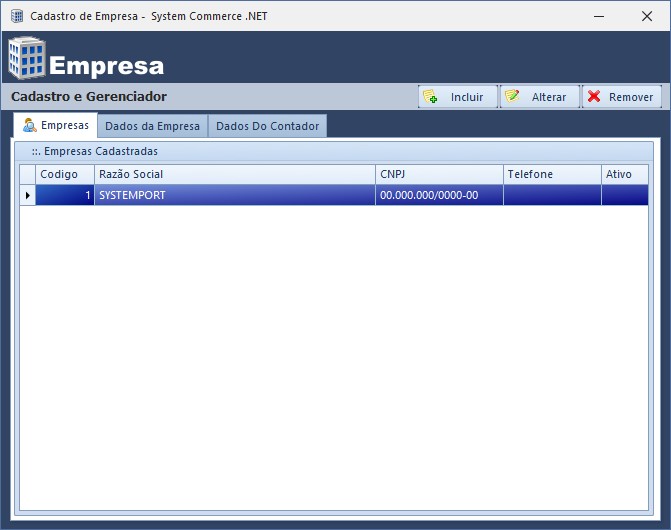Click the Incluir button
This screenshot has width=671, height=530.
457,97
